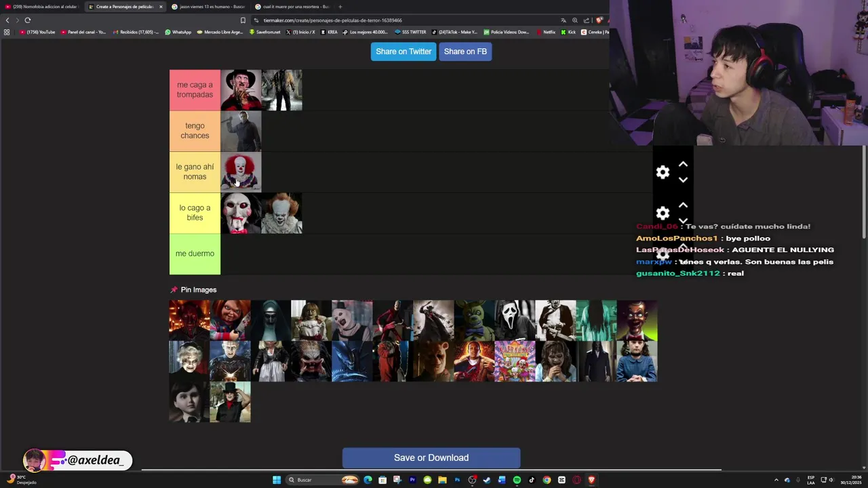Image resolution: width=868 pixels, height=488 pixels.
Task: Pick the Nun (Valak) image from the pool
Action: (271, 321)
